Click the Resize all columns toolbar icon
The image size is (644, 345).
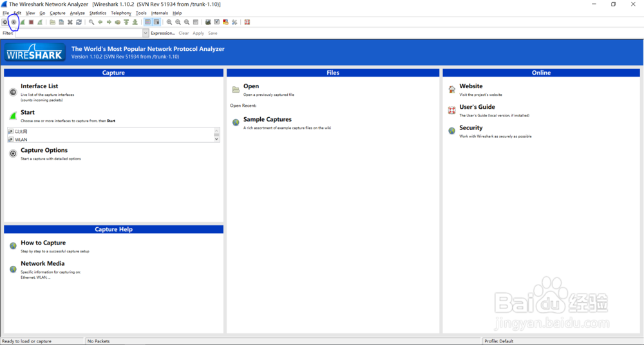pos(196,22)
